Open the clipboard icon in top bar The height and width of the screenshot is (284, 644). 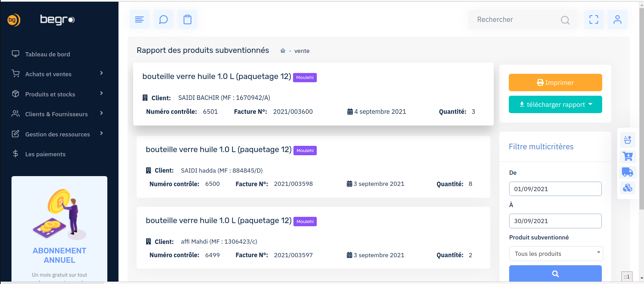point(187,19)
